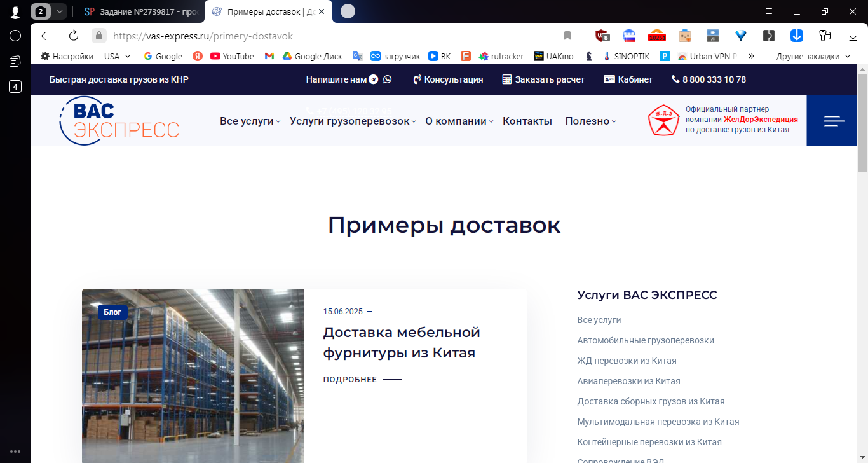Open the Все услуги sidebar link
Screen dimensions: 868x463
(599, 320)
